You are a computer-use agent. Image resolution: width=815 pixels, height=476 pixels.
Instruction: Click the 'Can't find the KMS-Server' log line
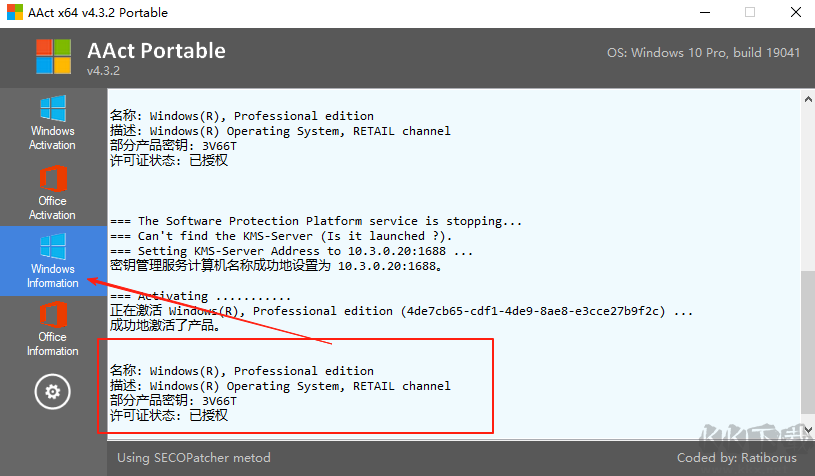coord(281,236)
